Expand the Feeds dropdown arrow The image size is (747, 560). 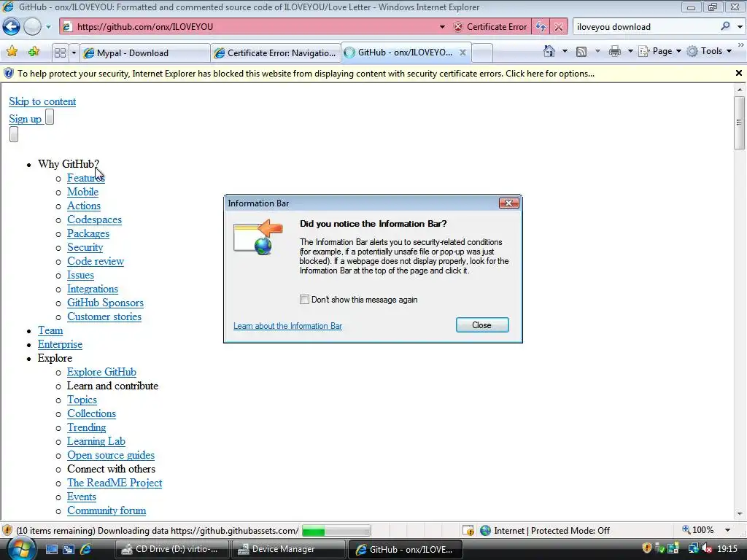tap(597, 51)
